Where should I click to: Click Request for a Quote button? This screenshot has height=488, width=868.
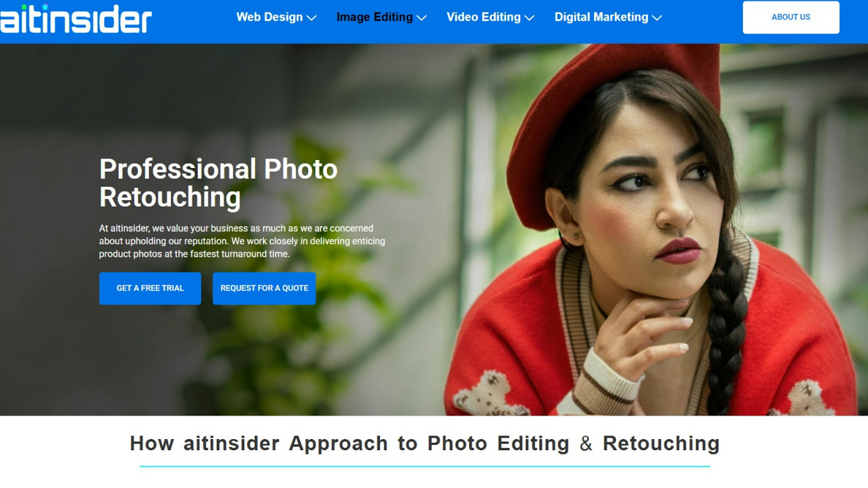264,288
